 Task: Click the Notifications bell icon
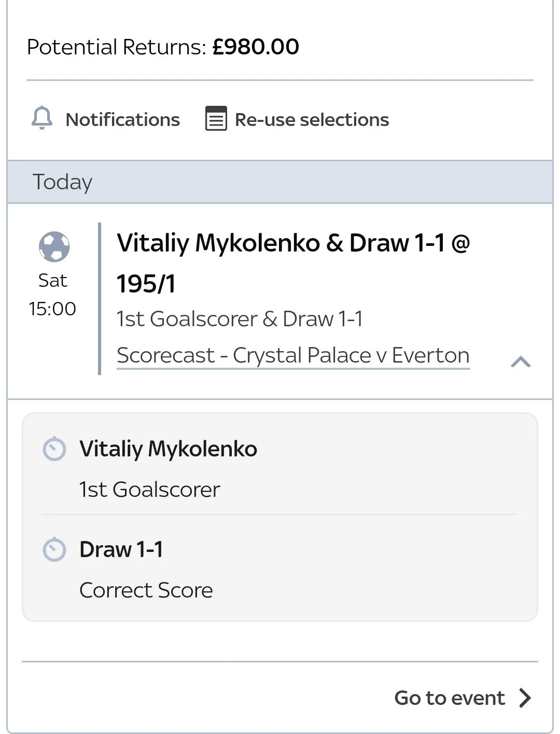pyautogui.click(x=42, y=118)
